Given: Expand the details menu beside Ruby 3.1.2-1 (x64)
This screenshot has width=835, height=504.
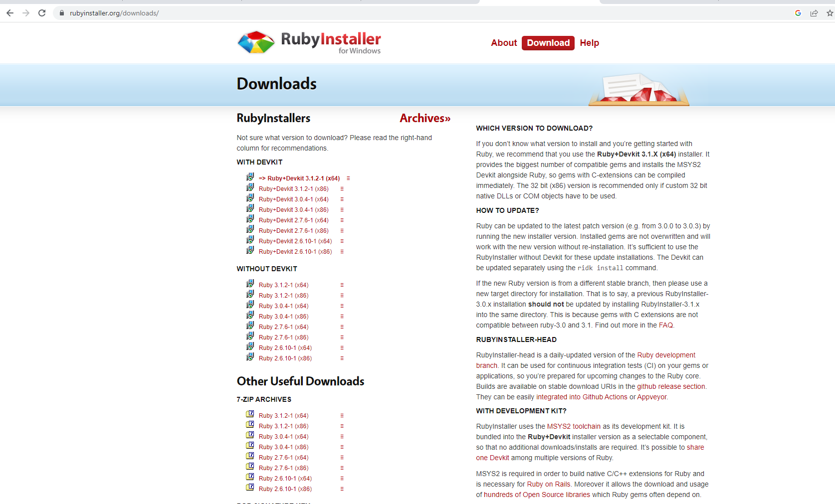Looking at the screenshot, I should click(x=342, y=285).
